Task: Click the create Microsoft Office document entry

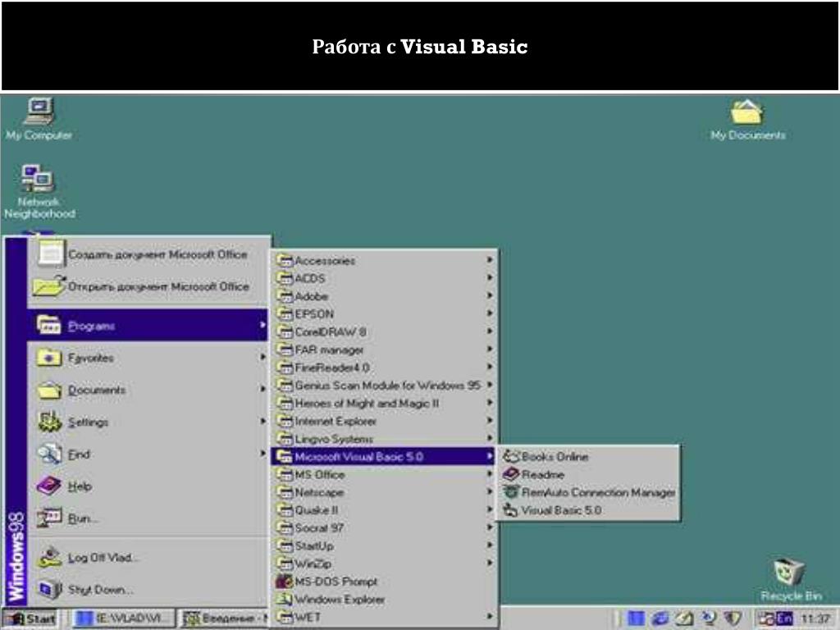Action: point(148,254)
